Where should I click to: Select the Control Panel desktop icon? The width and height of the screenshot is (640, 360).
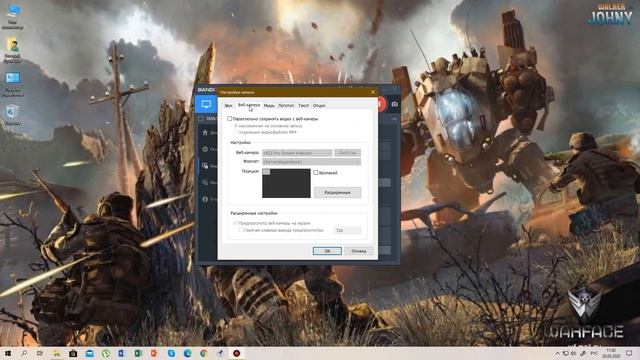coord(13,84)
